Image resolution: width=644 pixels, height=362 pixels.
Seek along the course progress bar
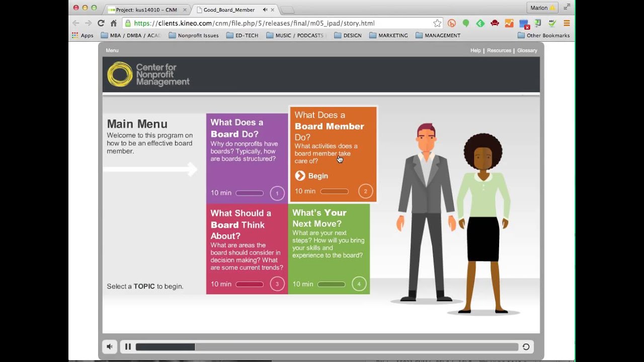pos(327,347)
